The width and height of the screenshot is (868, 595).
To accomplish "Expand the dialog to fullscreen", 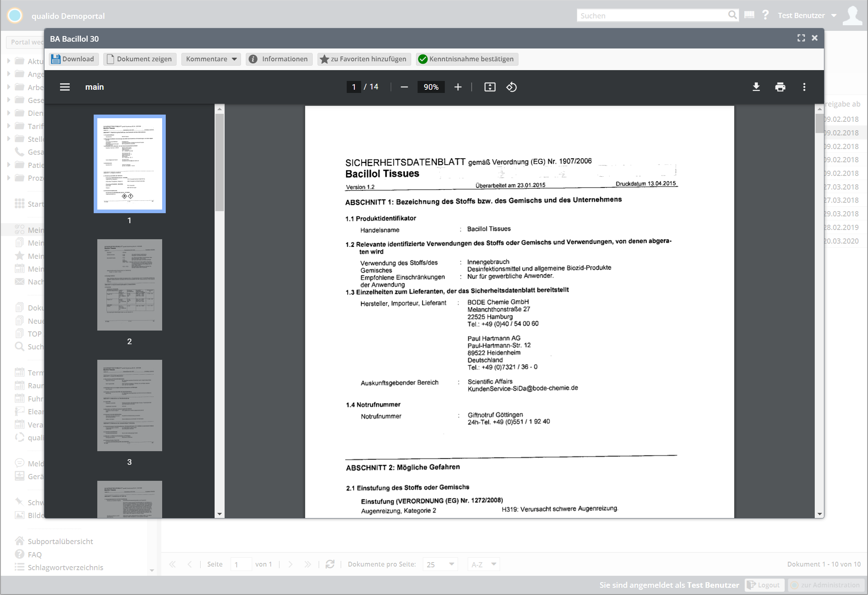I will click(801, 38).
